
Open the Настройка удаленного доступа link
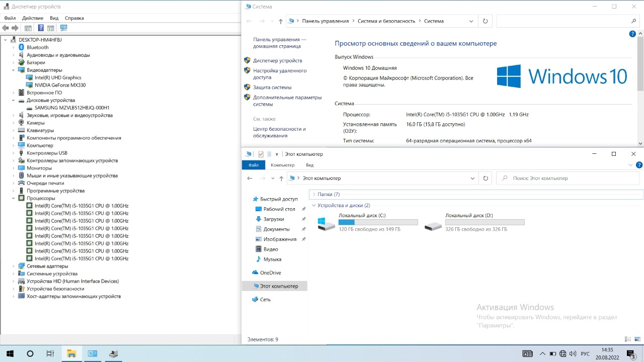[x=280, y=74]
